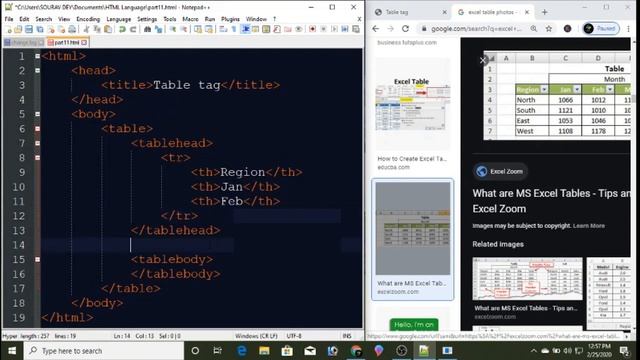Click the Print icon in Notepad++ toolbar
The height and width of the screenshot is (360, 640).
[x=72, y=29]
